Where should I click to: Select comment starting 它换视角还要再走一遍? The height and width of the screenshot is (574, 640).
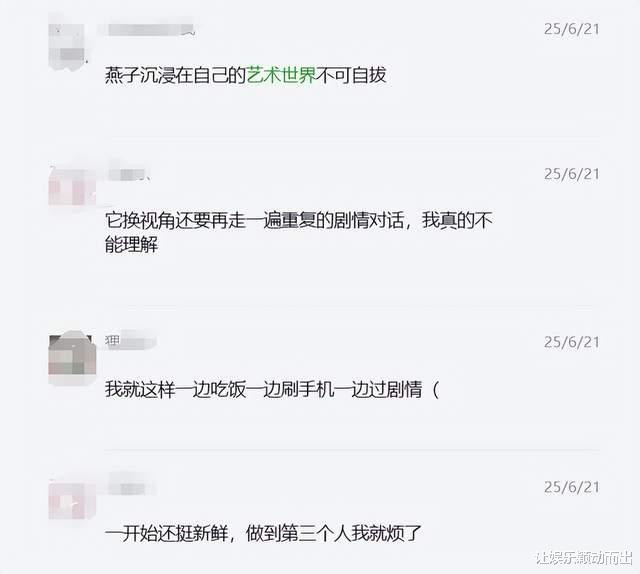(x=299, y=233)
